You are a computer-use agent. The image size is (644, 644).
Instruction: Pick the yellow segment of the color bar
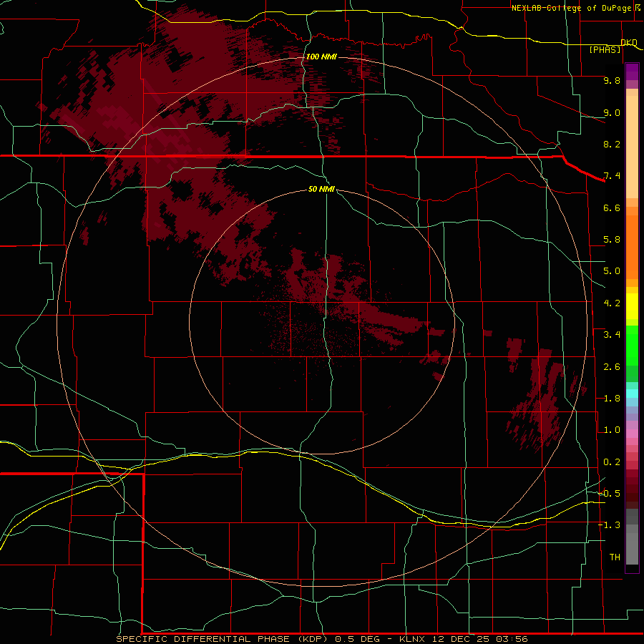[632, 306]
